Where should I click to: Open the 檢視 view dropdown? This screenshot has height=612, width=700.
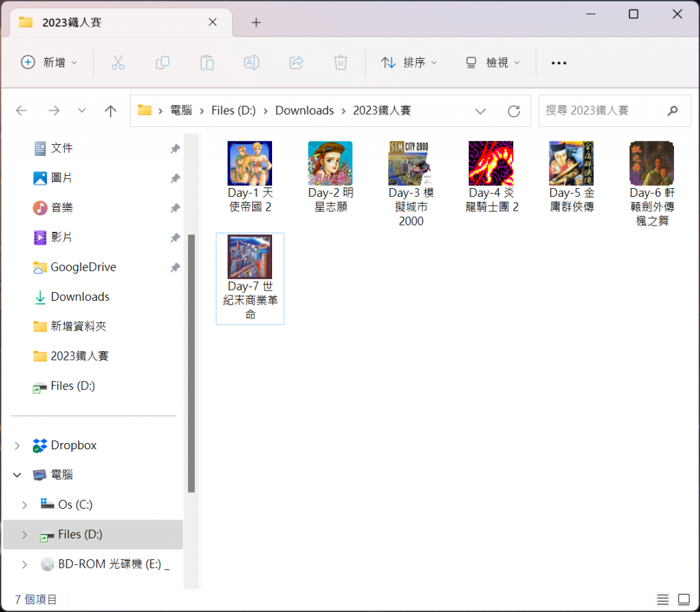493,62
